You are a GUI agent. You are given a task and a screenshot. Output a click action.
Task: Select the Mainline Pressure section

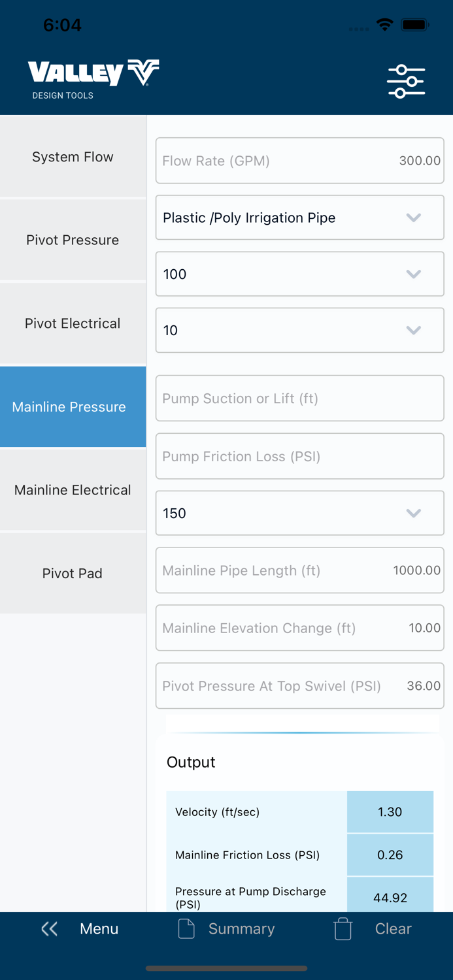pos(73,406)
